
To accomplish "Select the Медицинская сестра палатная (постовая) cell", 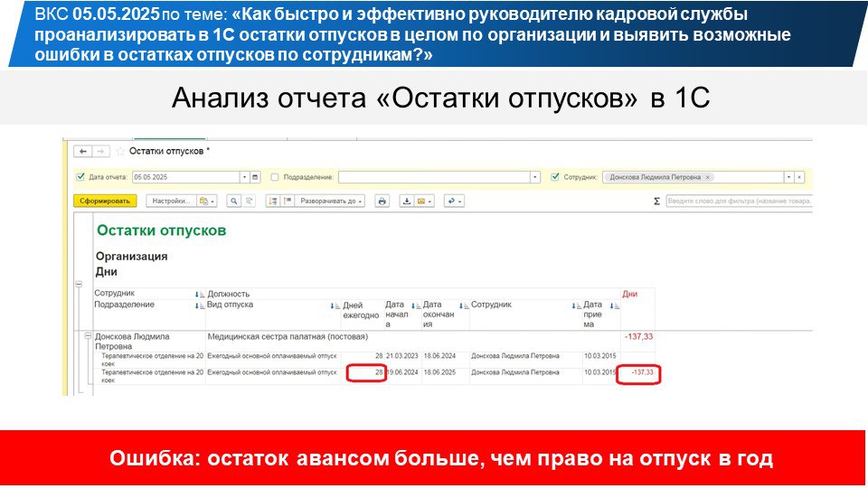I will [288, 336].
